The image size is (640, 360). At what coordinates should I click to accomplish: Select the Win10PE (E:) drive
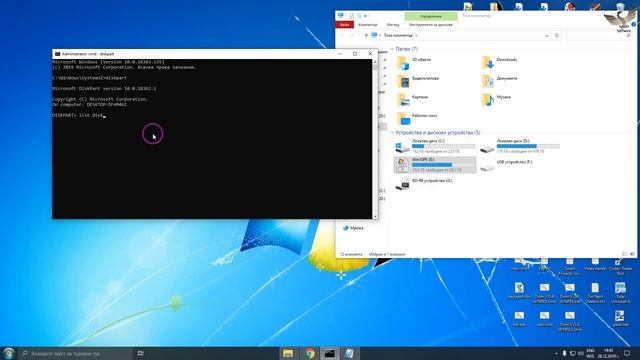(x=435, y=165)
